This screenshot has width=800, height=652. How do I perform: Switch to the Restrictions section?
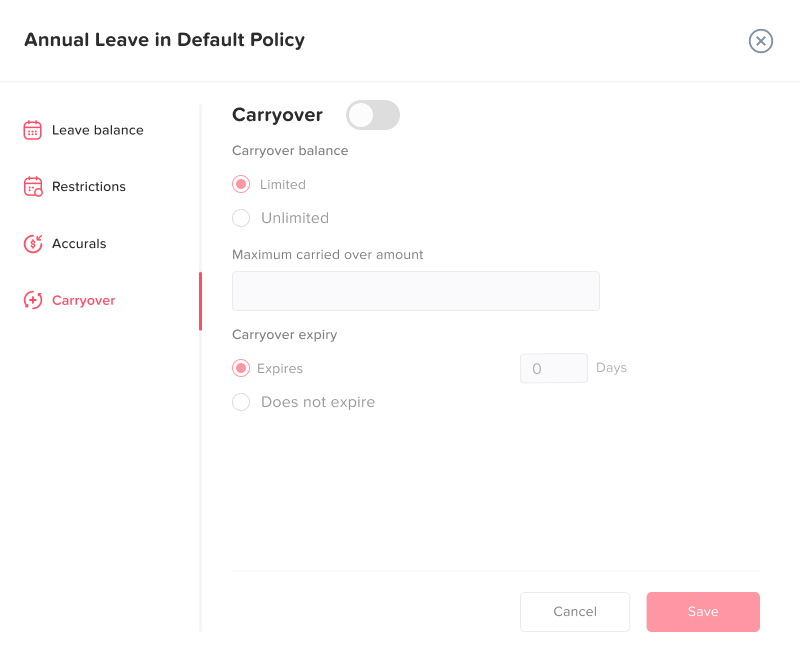pos(89,187)
